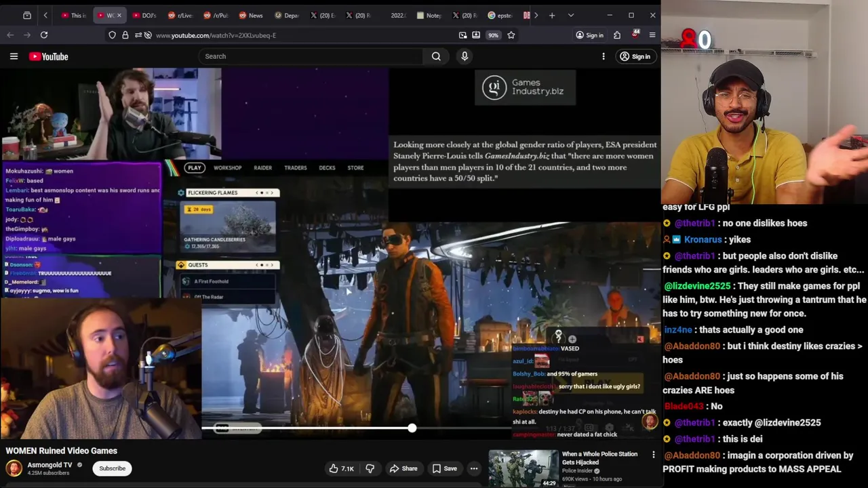Open Firefox View icon in tab bar
868x488 pixels.
pyautogui.click(x=27, y=15)
